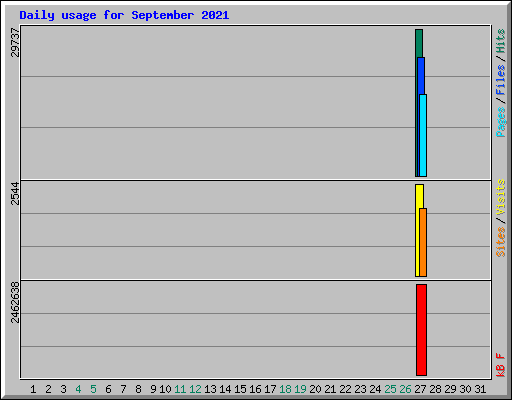Image resolution: width=512 pixels, height=400 pixels.
Task: Click day 6 on the x-axis
Action: tap(108, 389)
